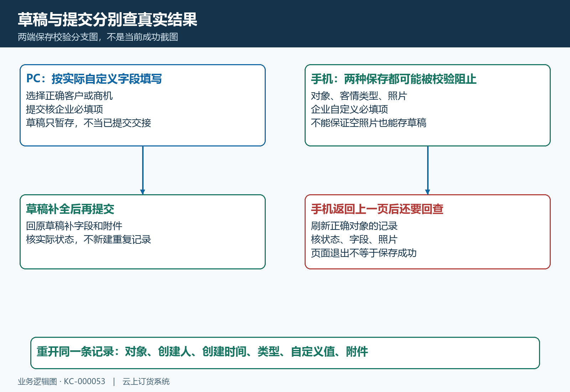Select "不能保证空照片也能存草稿" line
Viewport: 570px width, 392px height.
click(369, 123)
